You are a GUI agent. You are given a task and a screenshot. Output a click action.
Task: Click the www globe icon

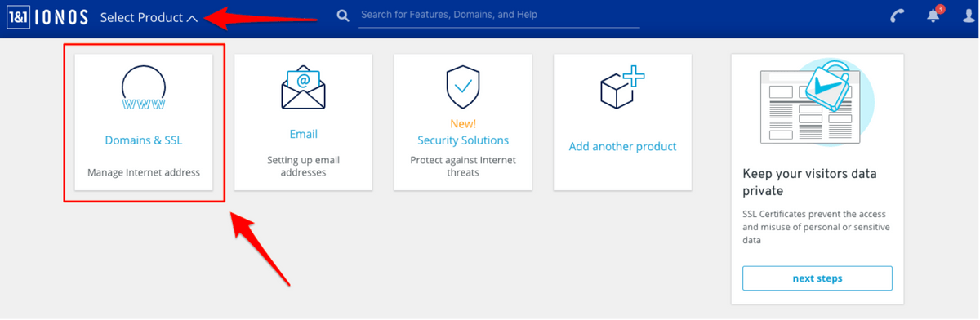(144, 87)
